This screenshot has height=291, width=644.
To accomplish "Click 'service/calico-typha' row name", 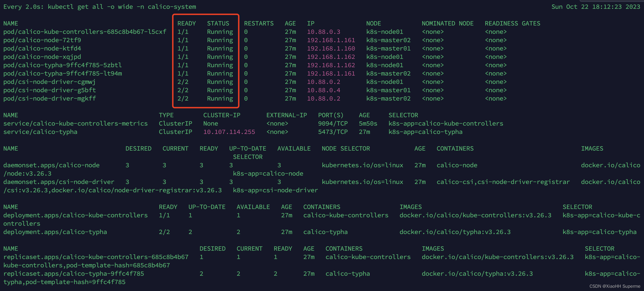I will click(x=40, y=132).
